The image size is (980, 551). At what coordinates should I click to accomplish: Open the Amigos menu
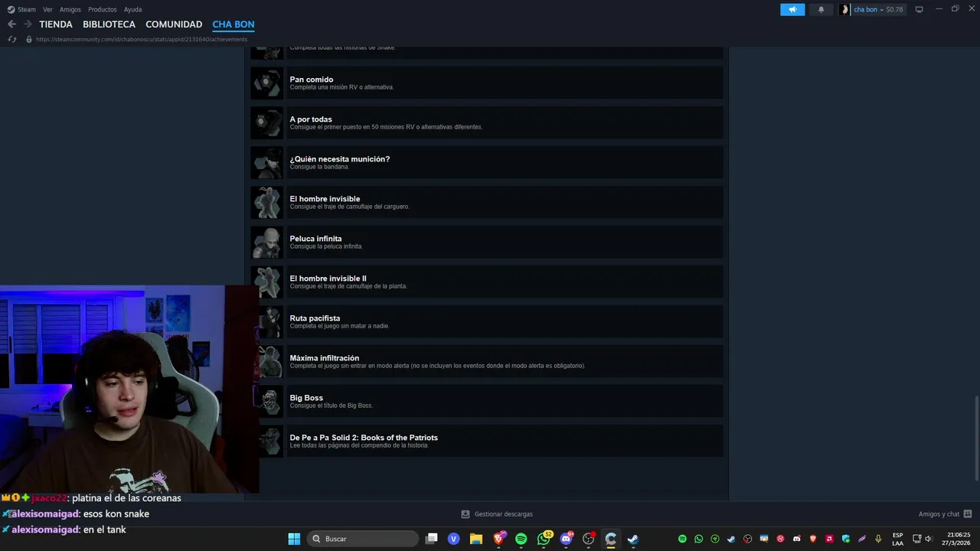point(70,9)
